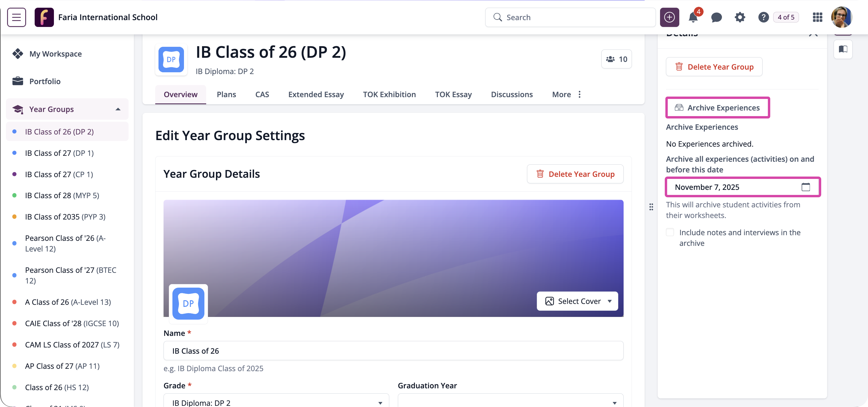
Task: Open the TOK Essay tab
Action: tap(453, 94)
